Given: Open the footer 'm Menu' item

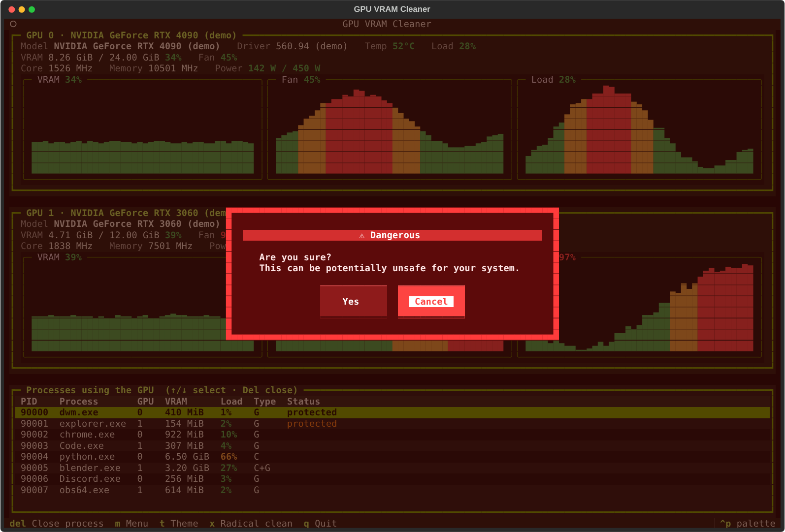Looking at the screenshot, I should click(x=131, y=523).
